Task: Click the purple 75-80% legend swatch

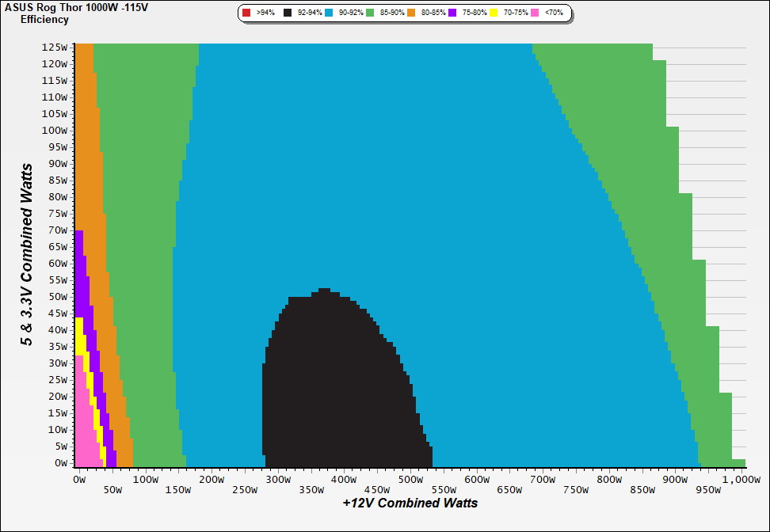Action: point(453,13)
